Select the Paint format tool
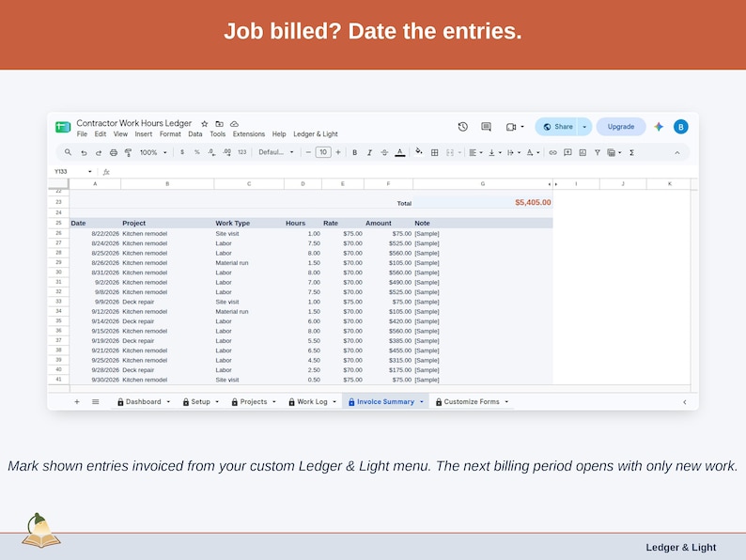The width and height of the screenshot is (746, 560). click(x=128, y=153)
